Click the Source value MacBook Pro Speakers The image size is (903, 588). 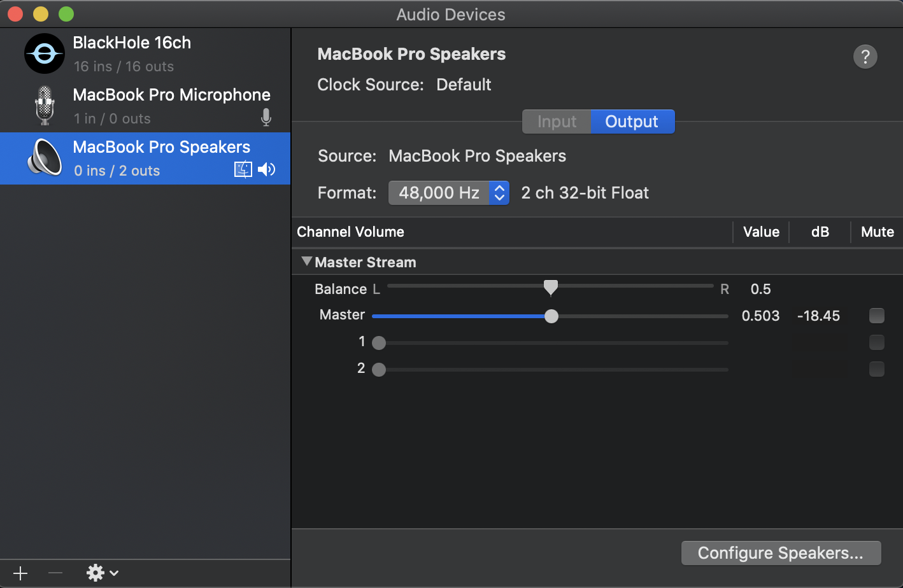[x=478, y=156]
